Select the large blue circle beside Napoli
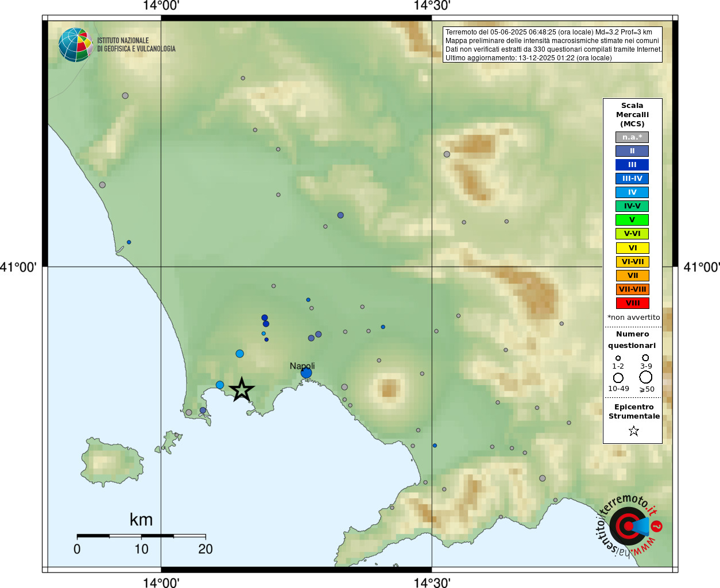The height and width of the screenshot is (588, 720). [x=306, y=373]
